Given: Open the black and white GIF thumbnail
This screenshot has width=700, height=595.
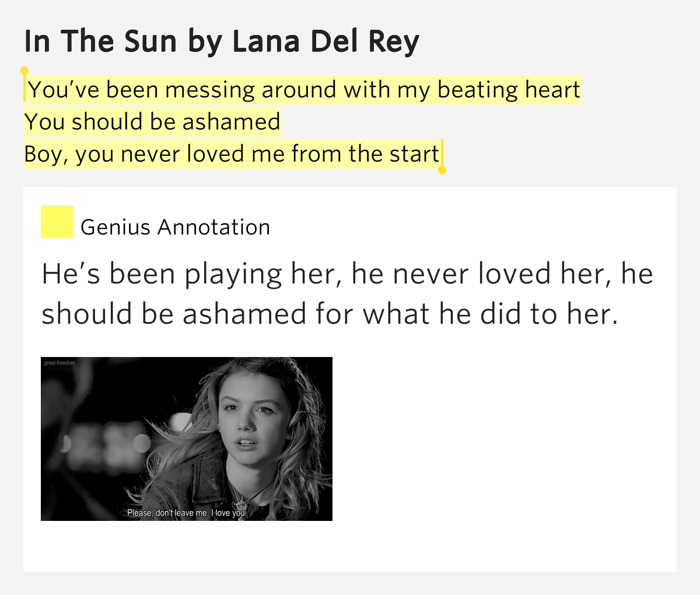Looking at the screenshot, I should click(x=187, y=439).
